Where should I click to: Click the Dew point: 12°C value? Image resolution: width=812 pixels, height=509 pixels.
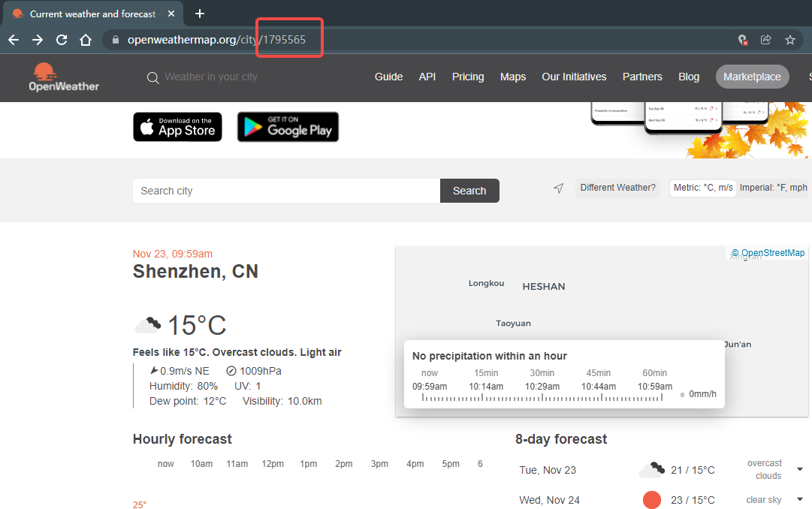point(188,402)
